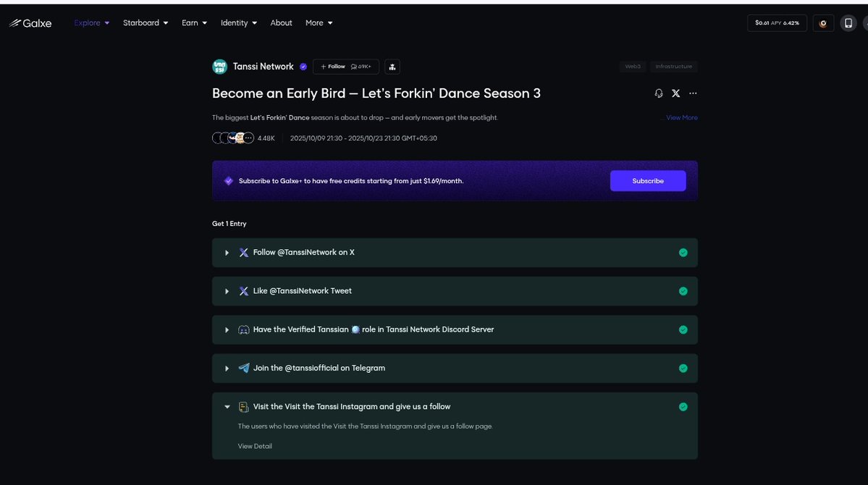Click the X icon on Follow @TanssiNetwork task
This screenshot has height=485, width=868.
pyautogui.click(x=243, y=253)
